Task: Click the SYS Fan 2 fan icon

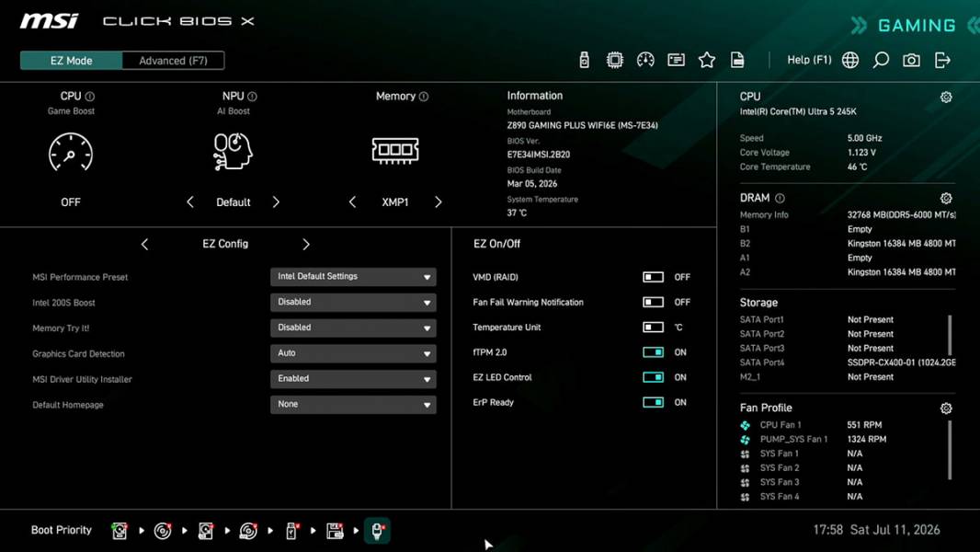Action: coord(745,468)
